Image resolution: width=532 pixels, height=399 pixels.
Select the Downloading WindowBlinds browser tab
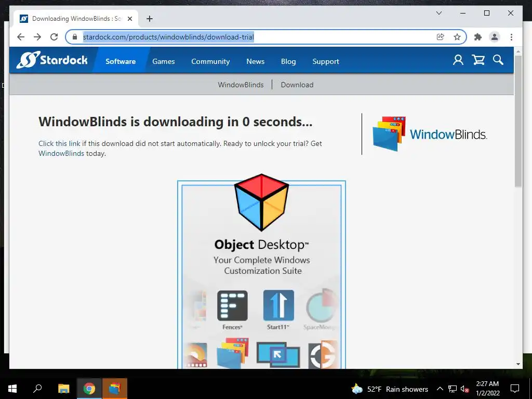(x=76, y=19)
